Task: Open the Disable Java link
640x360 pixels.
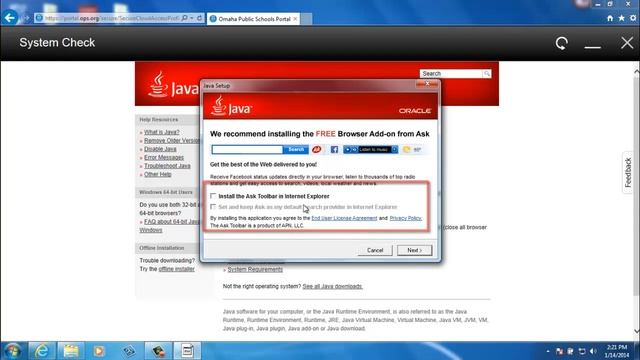Action: pos(160,149)
